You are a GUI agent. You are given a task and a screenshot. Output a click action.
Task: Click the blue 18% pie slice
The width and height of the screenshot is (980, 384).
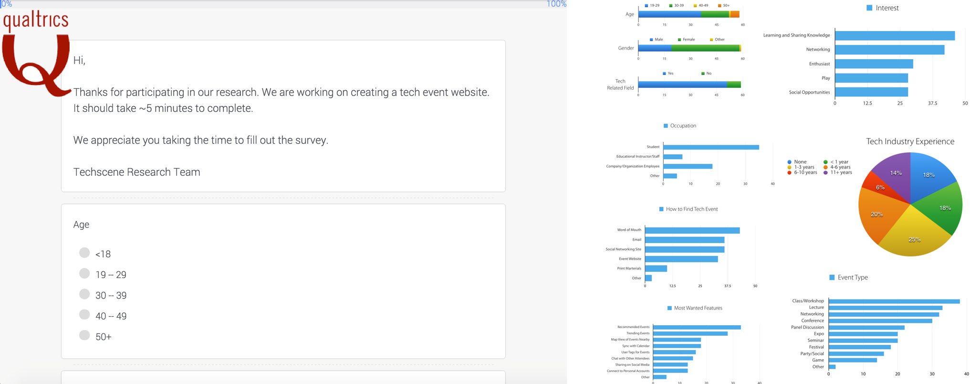pos(928,176)
